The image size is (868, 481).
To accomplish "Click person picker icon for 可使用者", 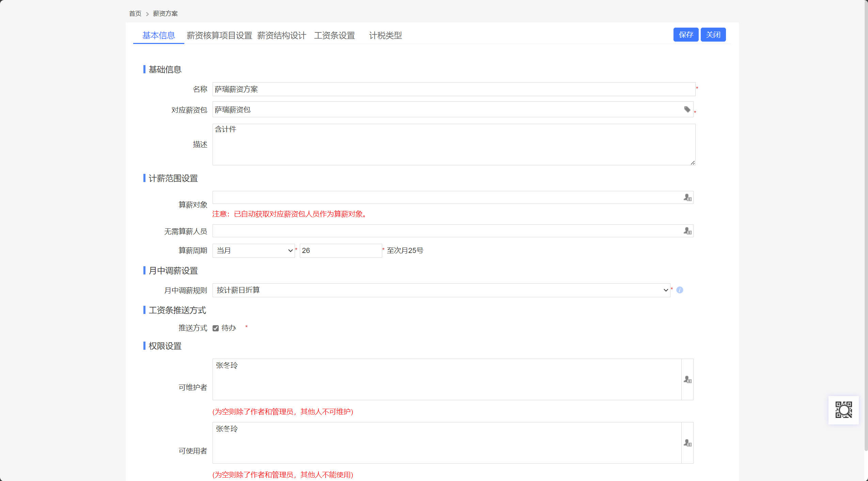I will pyautogui.click(x=687, y=443).
